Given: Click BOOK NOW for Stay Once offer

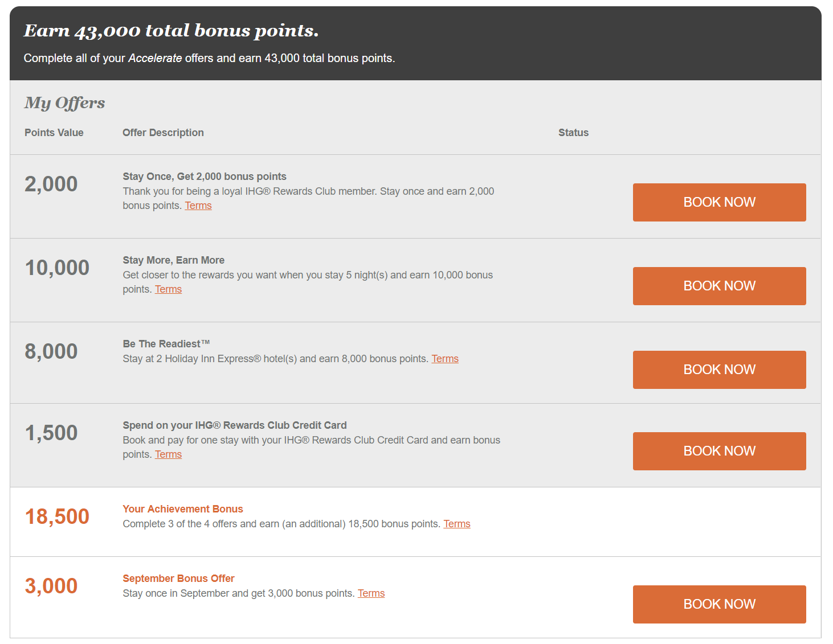Looking at the screenshot, I should [719, 202].
